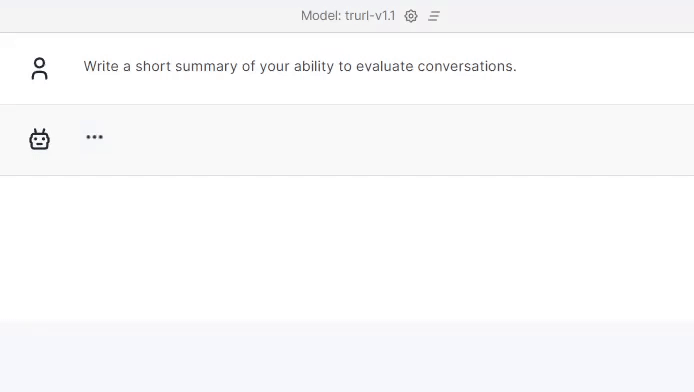Image resolution: width=694 pixels, height=392 pixels.
Task: Click the word "evaluate" in user message
Action: (x=385, y=66)
